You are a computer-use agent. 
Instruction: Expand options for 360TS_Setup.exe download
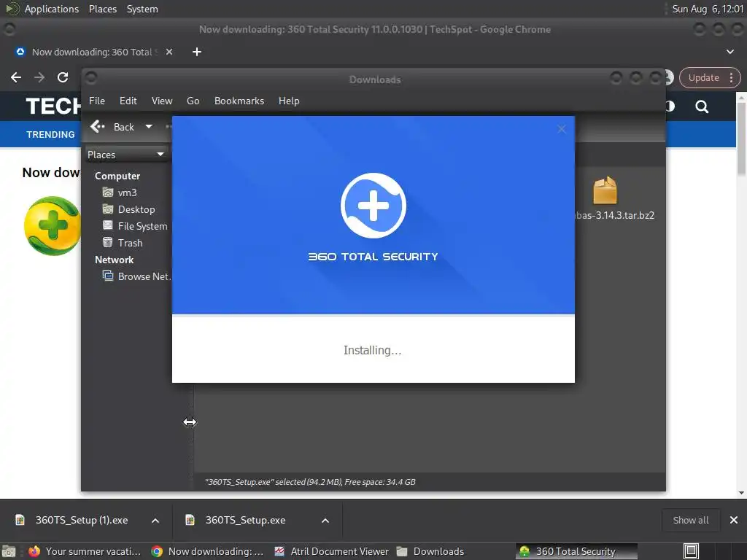(325, 521)
